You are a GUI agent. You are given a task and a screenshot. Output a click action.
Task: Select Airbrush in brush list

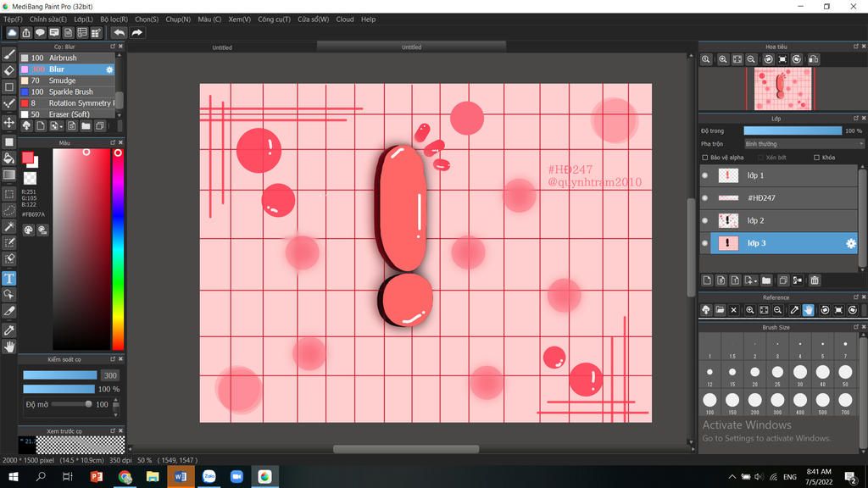point(67,58)
